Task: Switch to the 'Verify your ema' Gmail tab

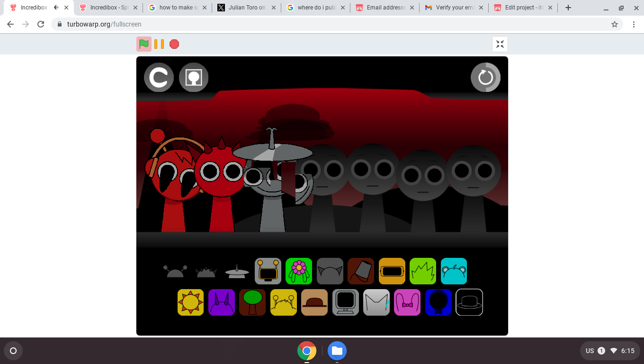Action: [x=455, y=8]
